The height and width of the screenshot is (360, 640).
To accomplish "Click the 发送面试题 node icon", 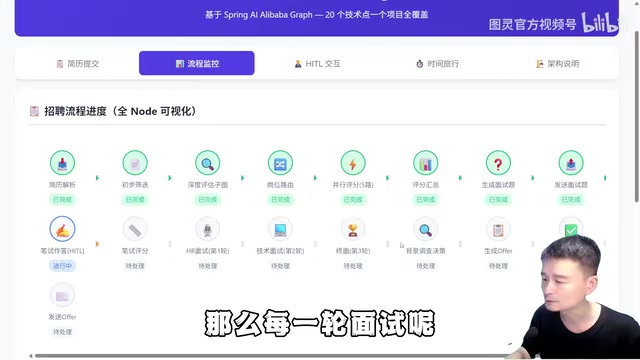I will (571, 163).
